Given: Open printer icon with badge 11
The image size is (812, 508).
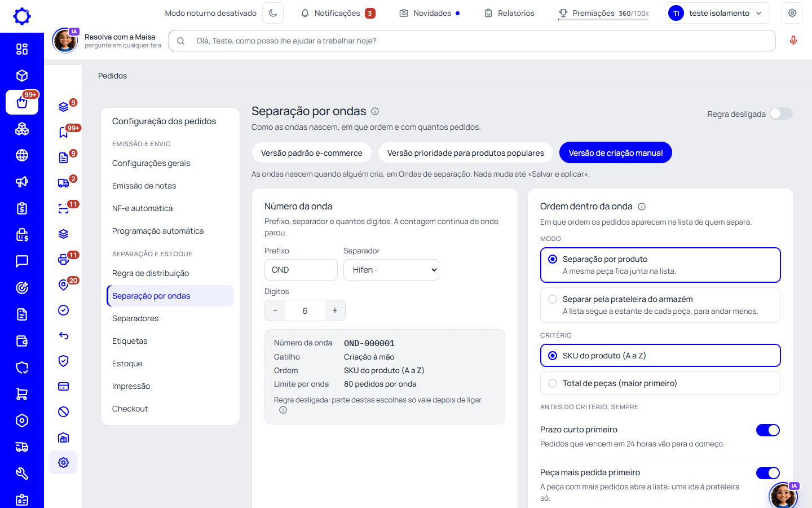Looking at the screenshot, I should (x=64, y=259).
